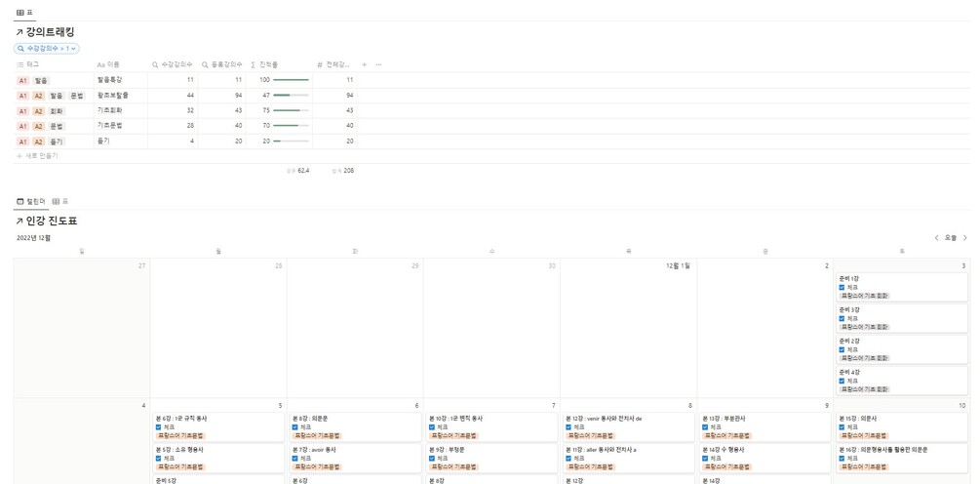Uncheck 체크 on 본 8강 : 의문문
The image size is (980, 484).
tap(295, 427)
